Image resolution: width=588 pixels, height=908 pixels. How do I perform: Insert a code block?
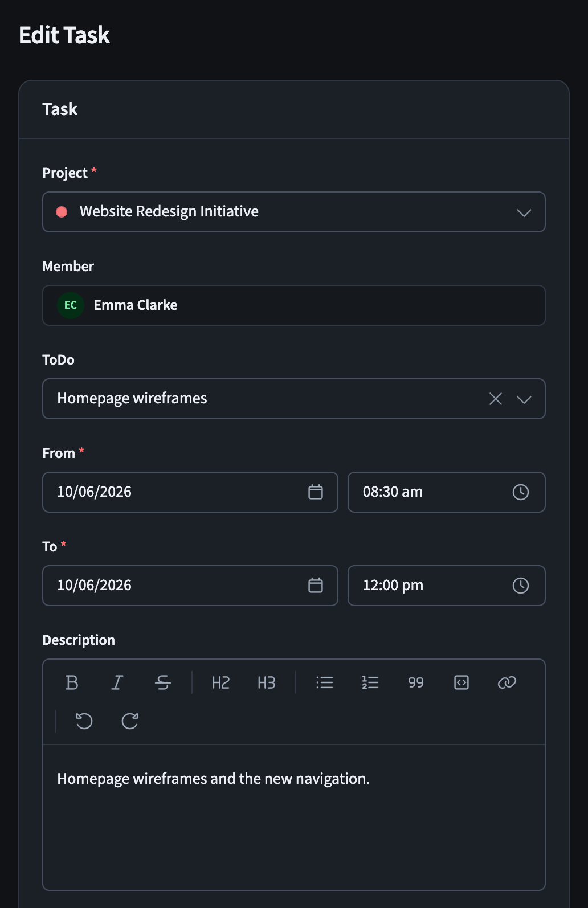point(462,682)
